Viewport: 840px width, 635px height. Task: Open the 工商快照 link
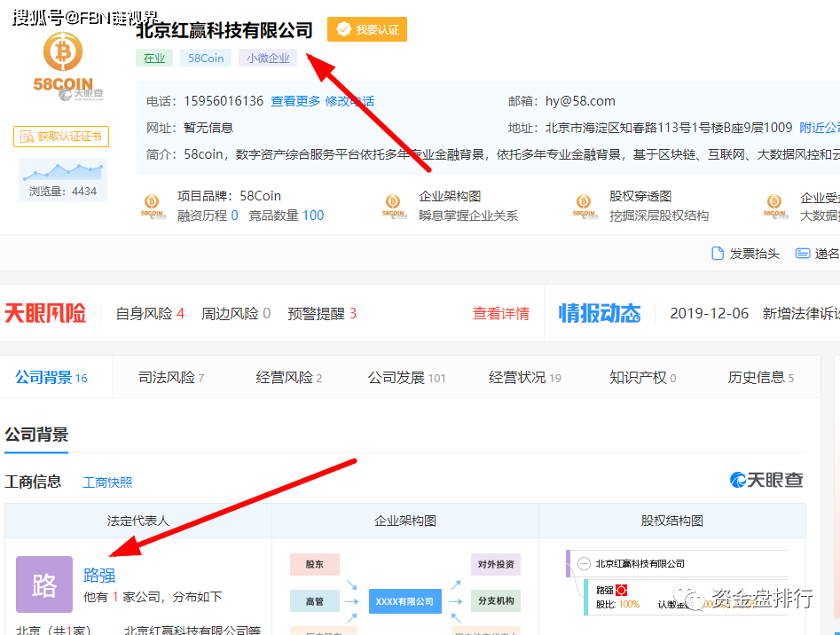(107, 482)
